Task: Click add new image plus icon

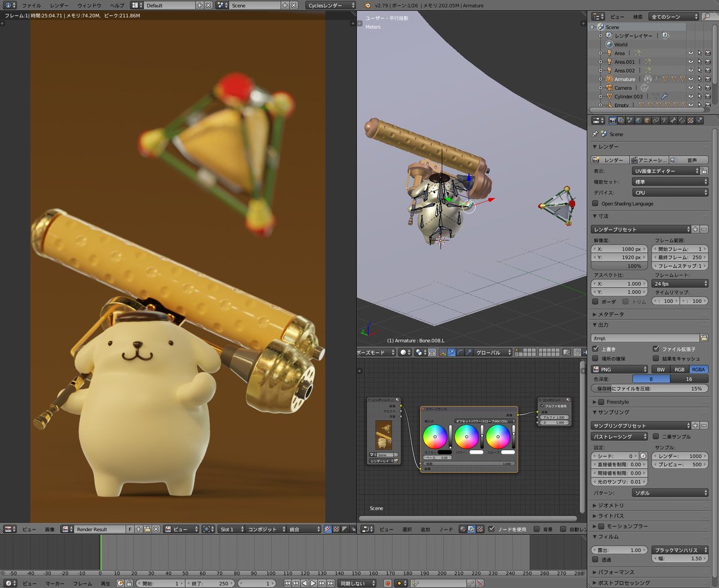Action: [x=138, y=529]
